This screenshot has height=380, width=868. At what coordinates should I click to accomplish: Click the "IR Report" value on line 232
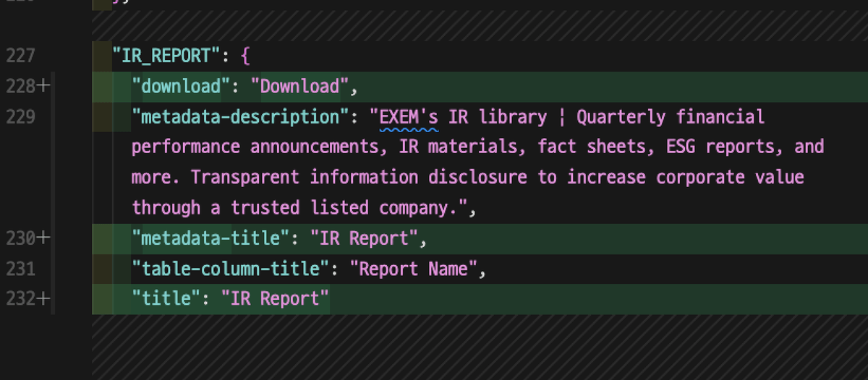pos(275,298)
